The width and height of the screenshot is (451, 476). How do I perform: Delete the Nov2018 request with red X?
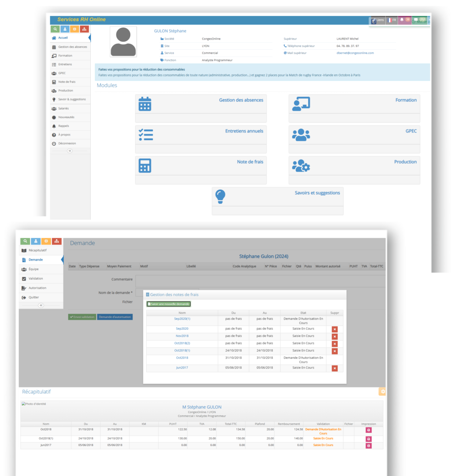334,337
